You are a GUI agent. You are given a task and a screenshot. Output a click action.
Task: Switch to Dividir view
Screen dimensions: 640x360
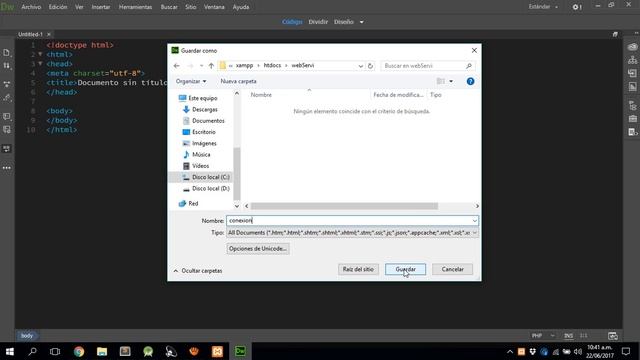tap(318, 22)
